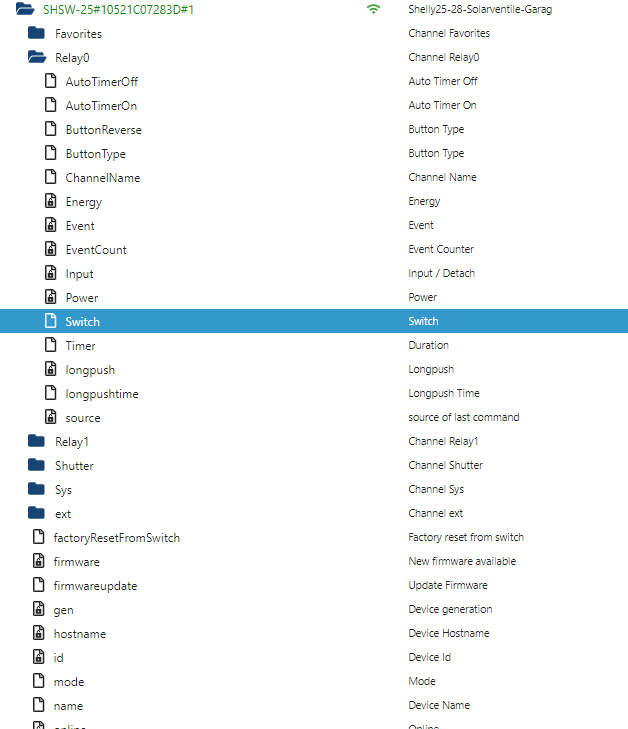Select the factoryResetFromSwitch state
The image size is (628, 729).
[x=117, y=538]
